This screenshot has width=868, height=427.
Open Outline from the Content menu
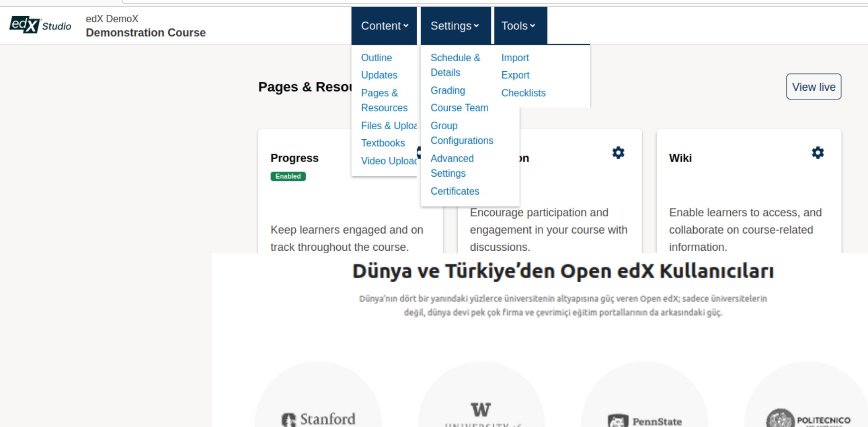377,57
